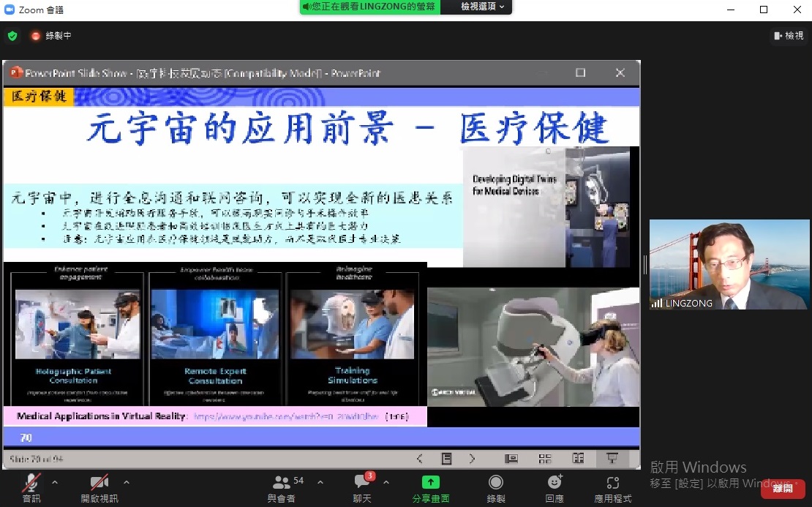
Task: Click the YouTube link on the slide
Action: 286,416
